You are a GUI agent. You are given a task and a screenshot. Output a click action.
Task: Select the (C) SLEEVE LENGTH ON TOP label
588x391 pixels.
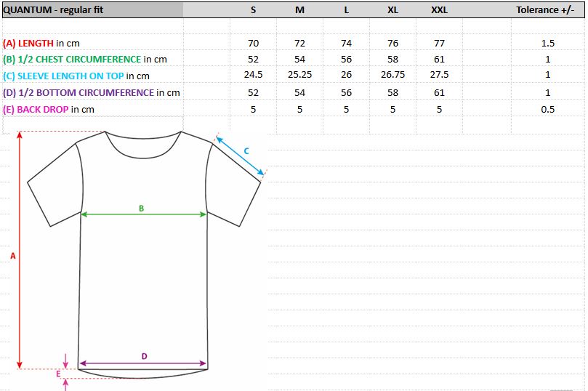(76, 76)
